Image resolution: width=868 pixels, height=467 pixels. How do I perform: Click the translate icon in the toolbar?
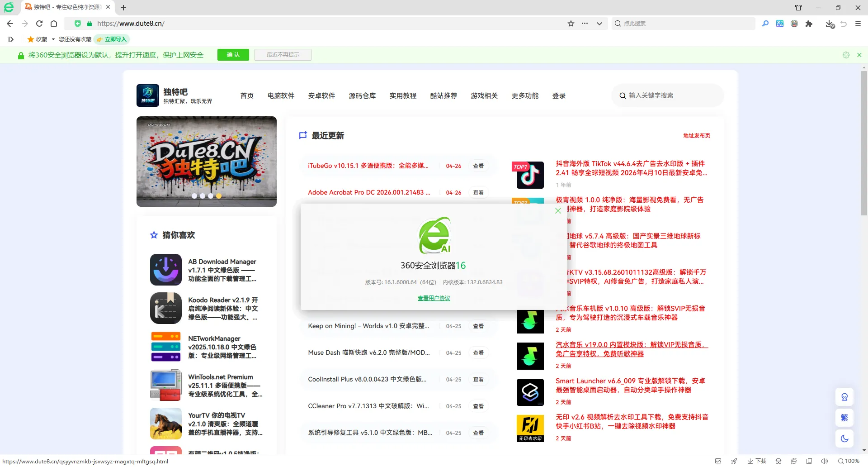pyautogui.click(x=780, y=24)
